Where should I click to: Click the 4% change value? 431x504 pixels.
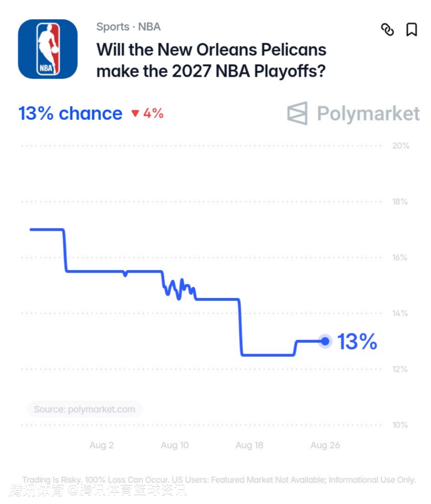(153, 114)
